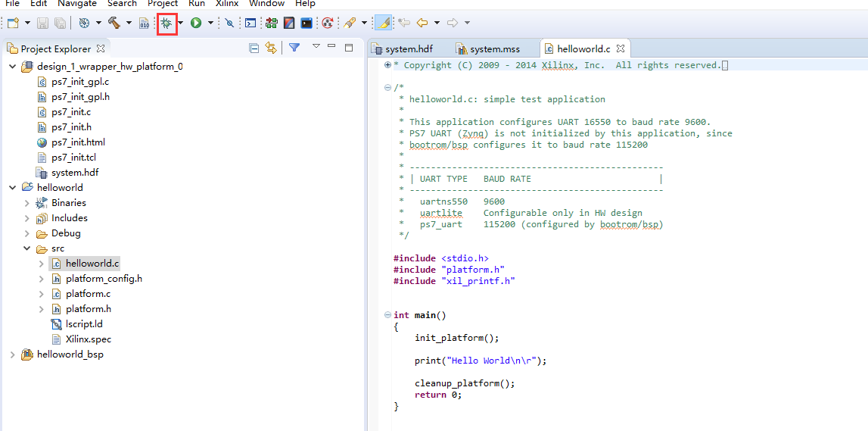
Task: Click the skip all breakpoints icon
Action: click(229, 23)
